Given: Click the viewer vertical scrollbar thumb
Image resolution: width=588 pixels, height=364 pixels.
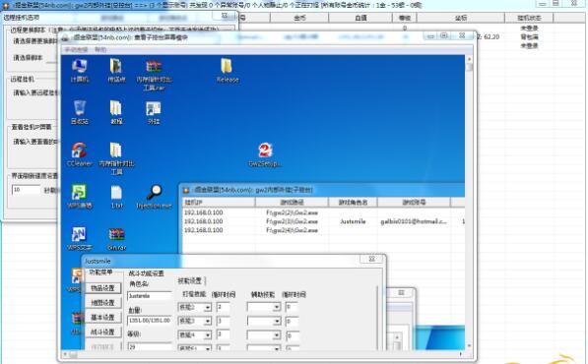Looking at the screenshot, I should pyautogui.click(x=469, y=68).
